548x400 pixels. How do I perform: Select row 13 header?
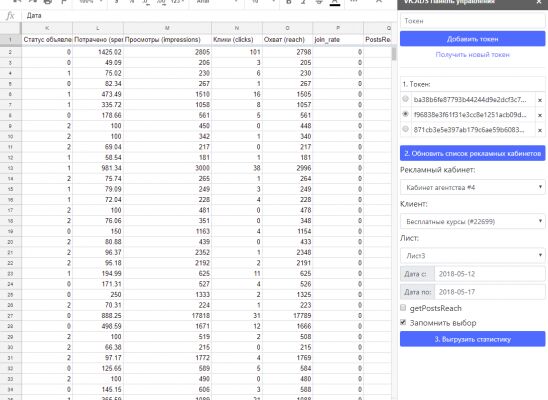point(10,168)
